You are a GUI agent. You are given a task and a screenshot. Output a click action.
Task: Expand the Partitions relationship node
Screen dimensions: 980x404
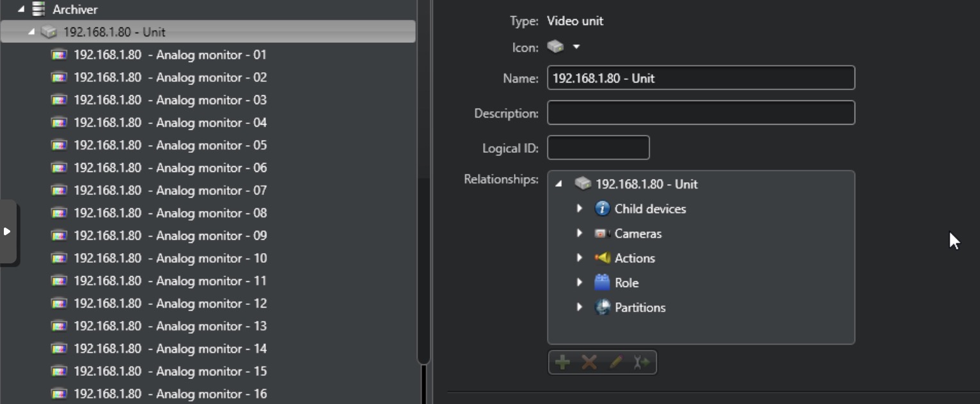click(x=580, y=307)
